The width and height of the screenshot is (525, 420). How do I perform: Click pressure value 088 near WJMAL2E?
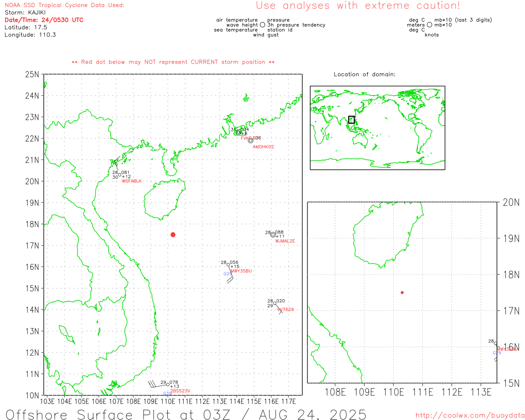point(279,233)
